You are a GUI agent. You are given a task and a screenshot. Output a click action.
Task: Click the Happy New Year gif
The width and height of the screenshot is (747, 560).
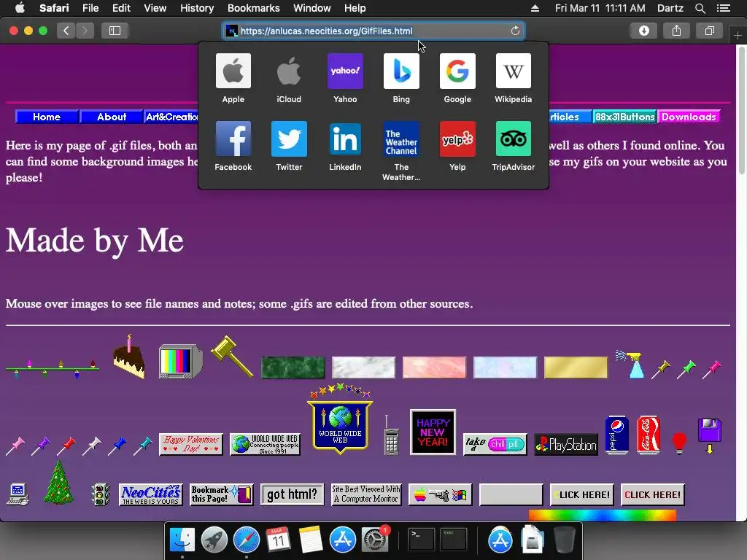(433, 432)
